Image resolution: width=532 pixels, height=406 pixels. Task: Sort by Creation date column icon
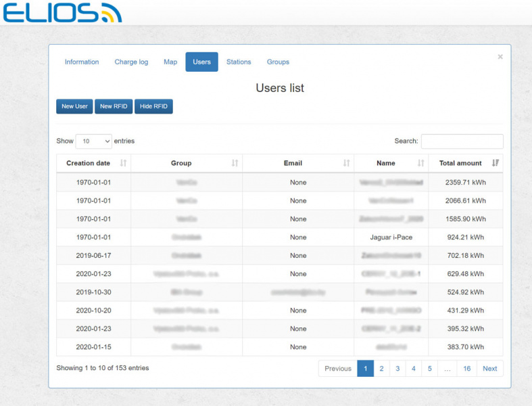click(123, 163)
